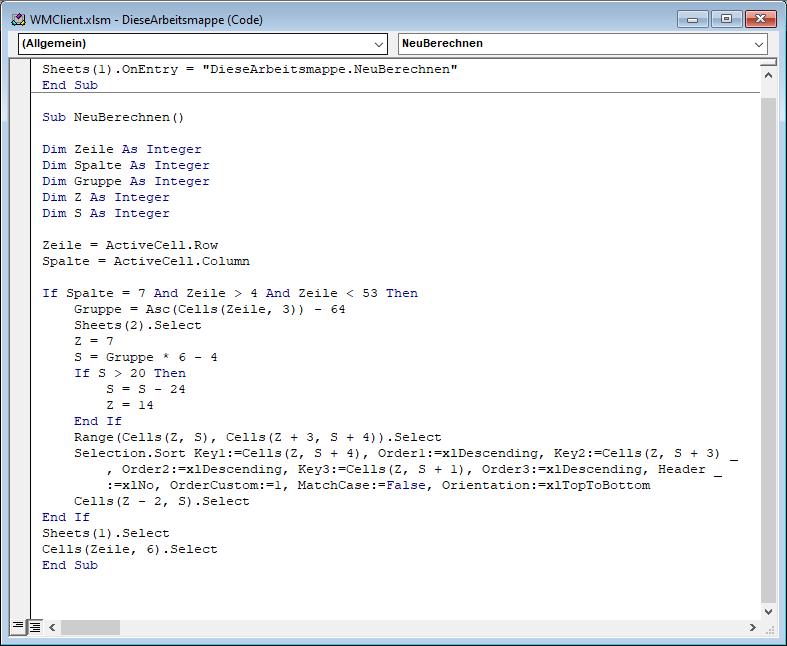
Task: Click the 'Z = 7' line
Action: click(94, 342)
